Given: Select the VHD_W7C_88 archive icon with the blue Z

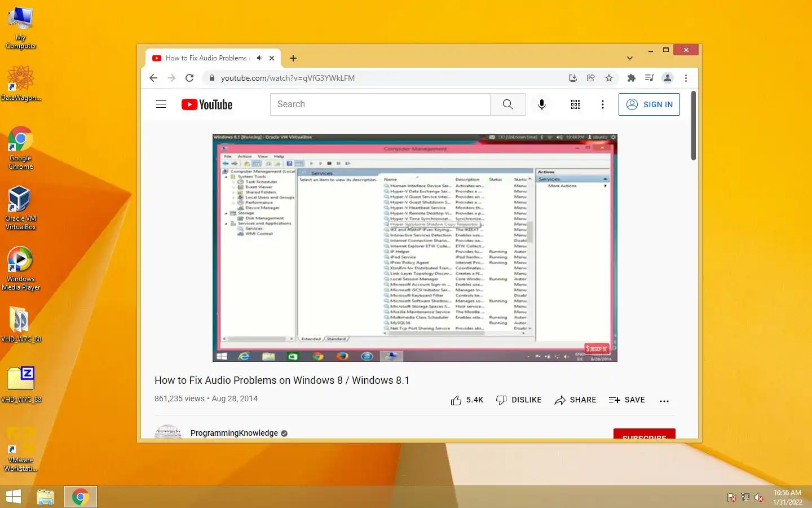Looking at the screenshot, I should (x=21, y=384).
